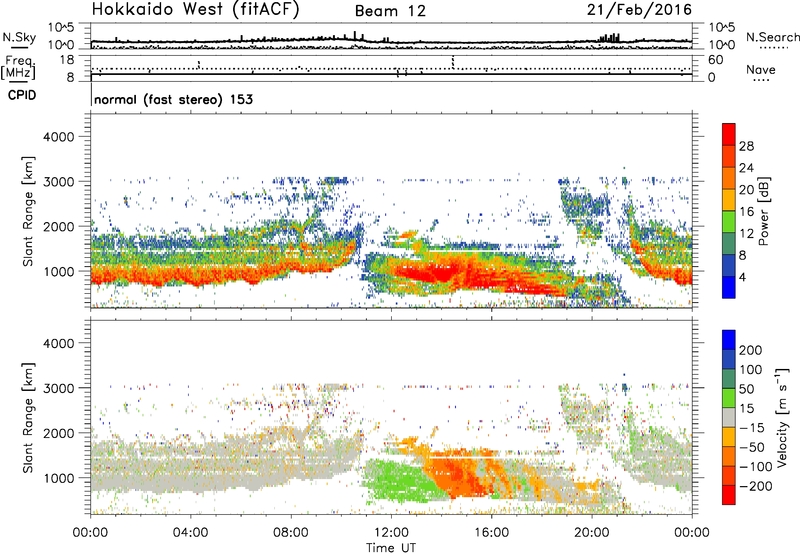Click the "-50" velocity colorbar label
Viewport: 800px width, 554px height.
pyautogui.click(x=751, y=447)
